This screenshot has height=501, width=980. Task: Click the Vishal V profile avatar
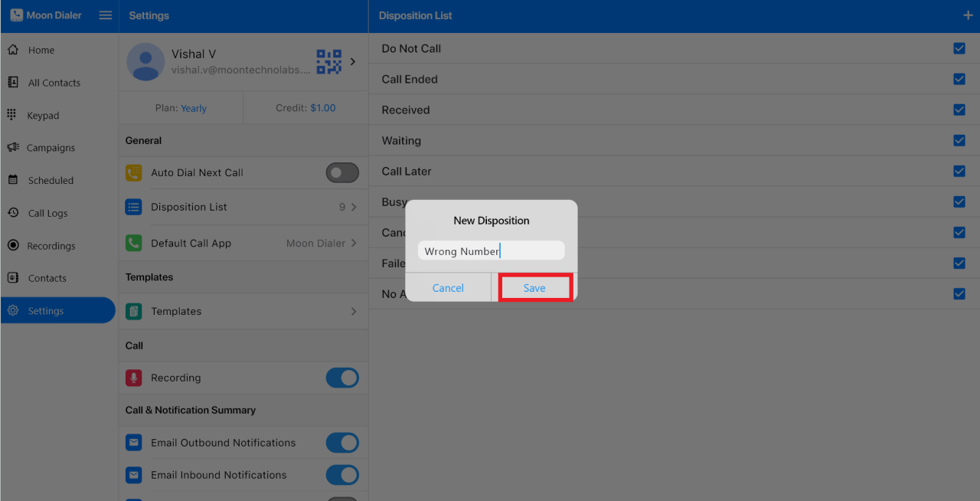click(x=145, y=62)
